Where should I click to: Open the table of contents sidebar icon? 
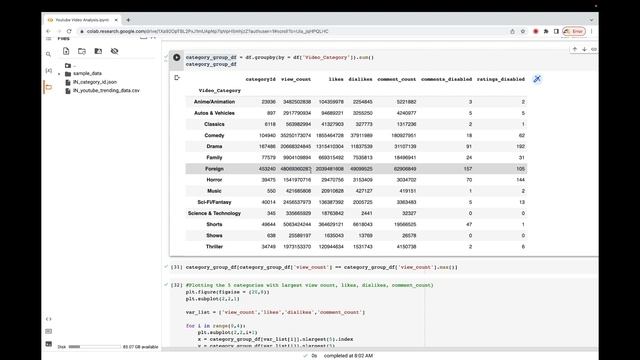(x=49, y=38)
